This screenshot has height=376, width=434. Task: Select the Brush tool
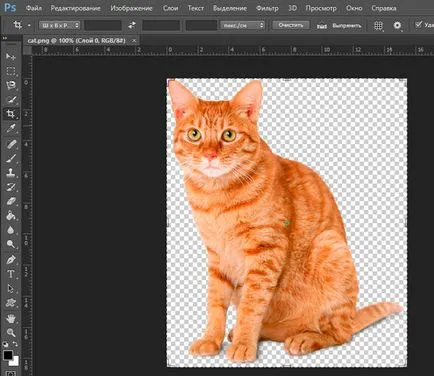11,159
